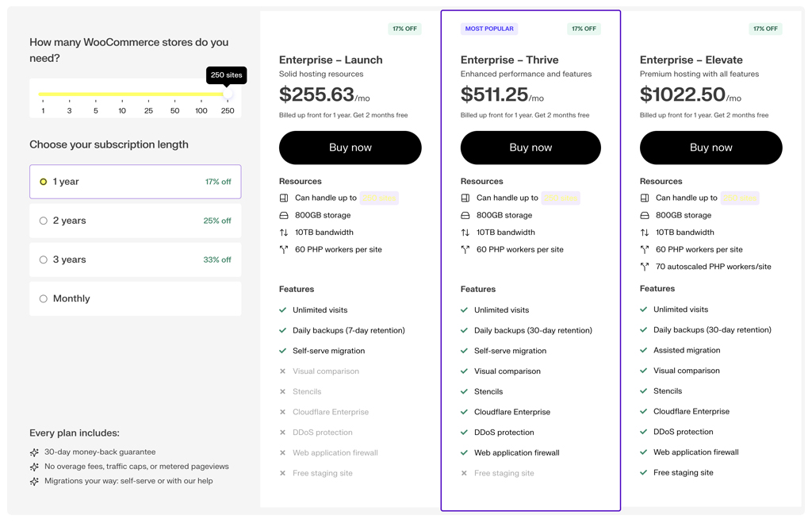Click the PHP workers icon in Enterprise Launch
The width and height of the screenshot is (812, 523).
[284, 248]
